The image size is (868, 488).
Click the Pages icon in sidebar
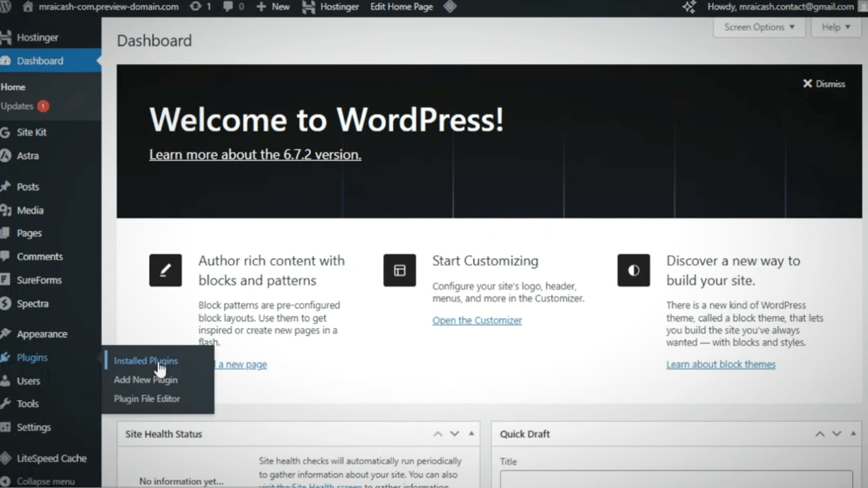pos(5,233)
